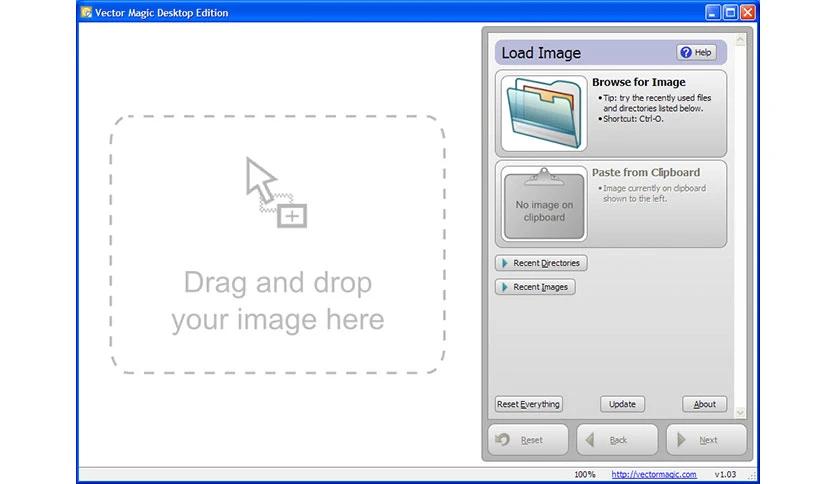Click the v1.03 version label

click(725, 474)
